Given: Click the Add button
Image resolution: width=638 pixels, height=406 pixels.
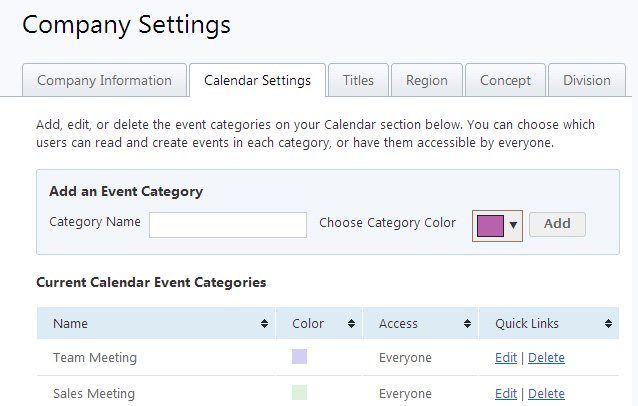Looking at the screenshot, I should 557,224.
